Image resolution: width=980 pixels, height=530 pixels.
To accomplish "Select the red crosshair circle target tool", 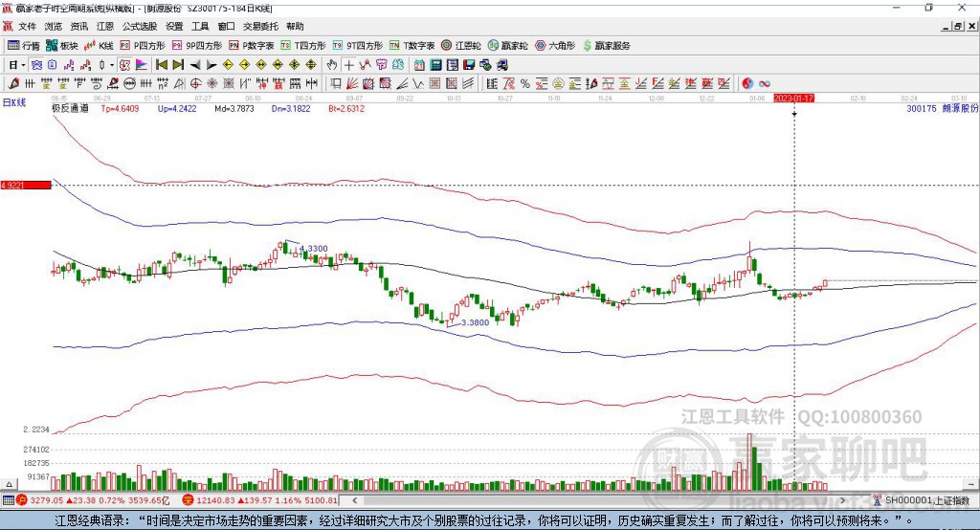I will click(x=195, y=84).
